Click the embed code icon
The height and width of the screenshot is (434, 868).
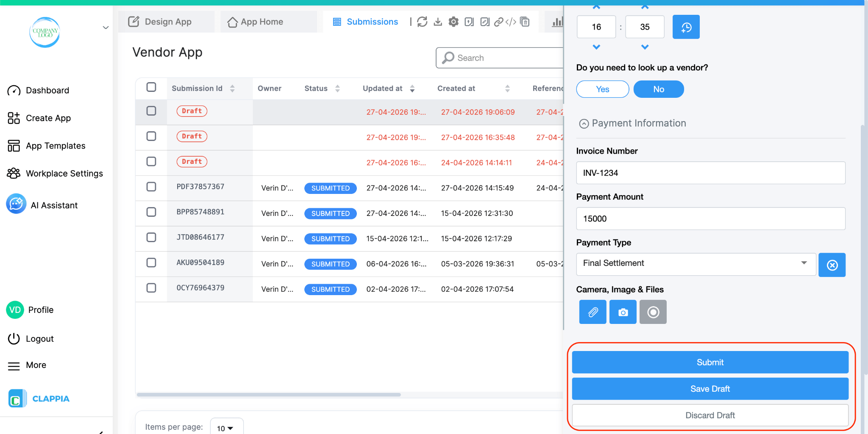[x=511, y=22]
